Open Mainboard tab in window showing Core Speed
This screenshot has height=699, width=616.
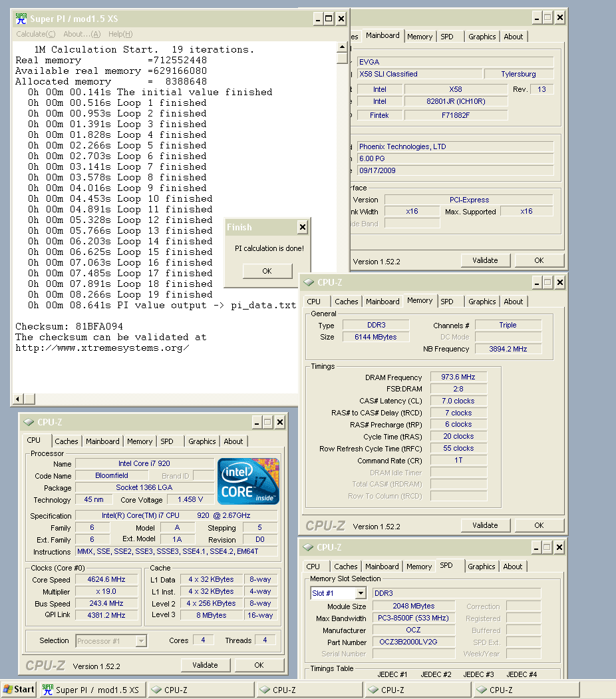coord(102,441)
